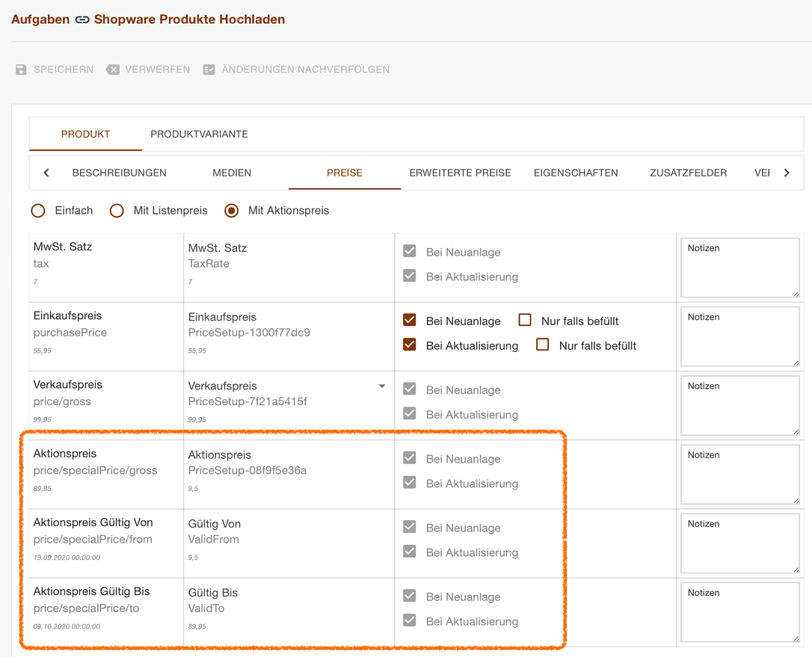Select the Einfach radio option
The height and width of the screenshot is (657, 812).
tap(38, 211)
